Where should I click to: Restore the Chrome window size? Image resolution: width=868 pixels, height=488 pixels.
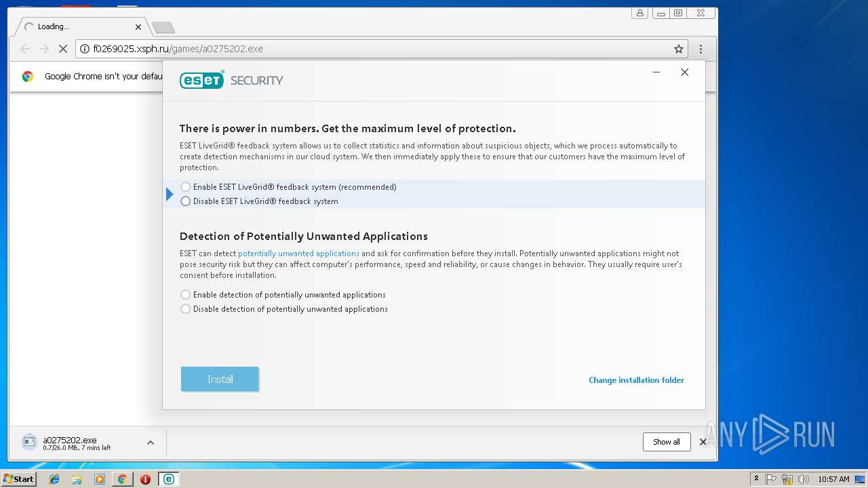677,13
